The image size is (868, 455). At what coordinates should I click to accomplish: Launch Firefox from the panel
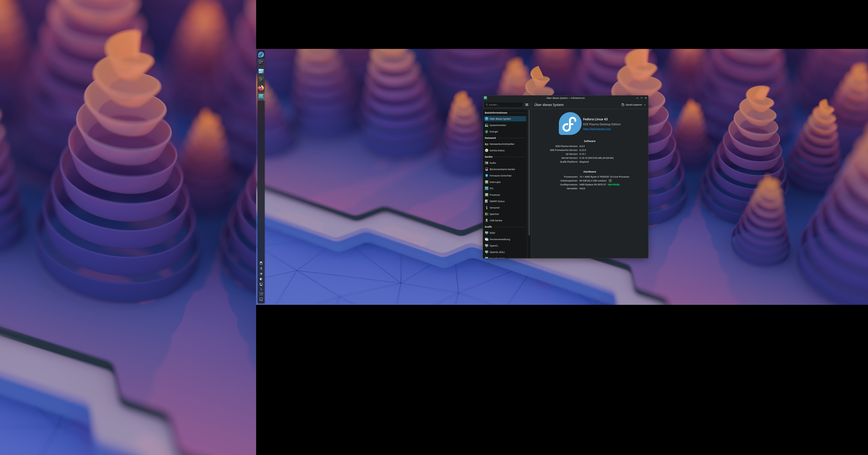click(261, 88)
